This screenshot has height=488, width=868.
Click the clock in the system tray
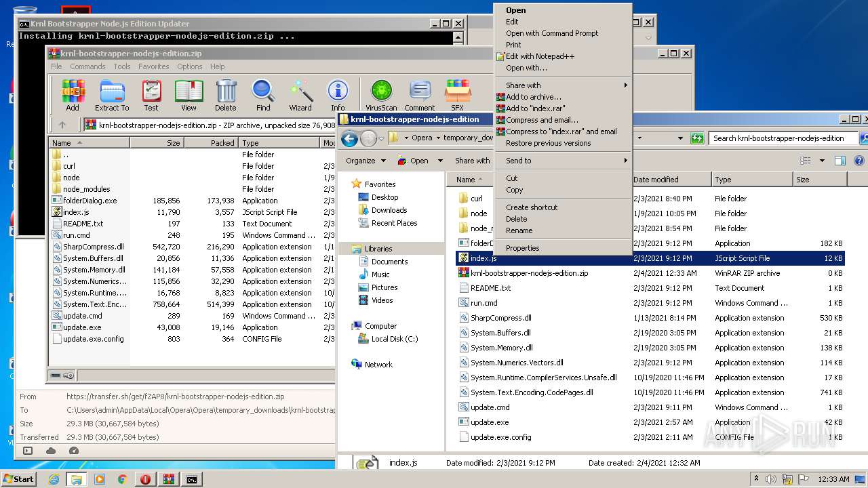833,479
